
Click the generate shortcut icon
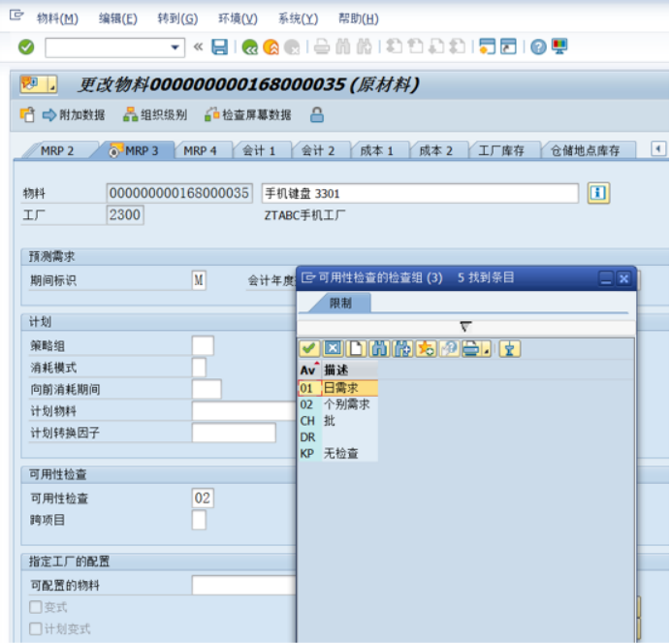coord(508,47)
